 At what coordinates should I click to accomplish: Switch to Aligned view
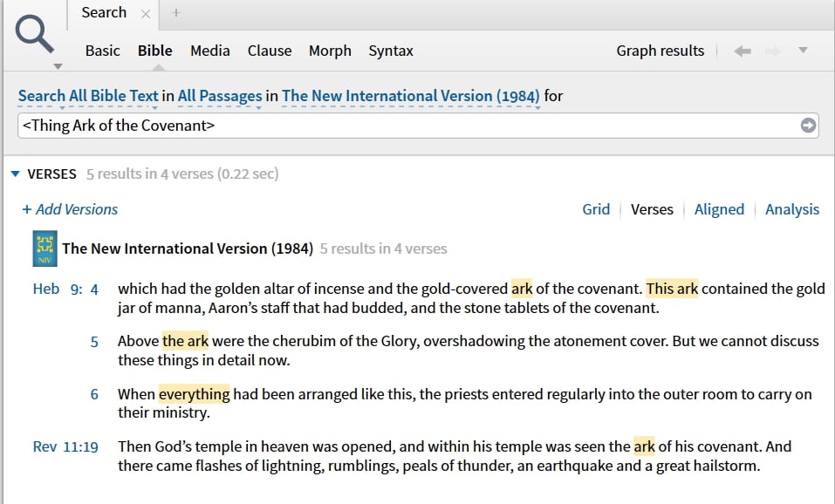(x=719, y=209)
